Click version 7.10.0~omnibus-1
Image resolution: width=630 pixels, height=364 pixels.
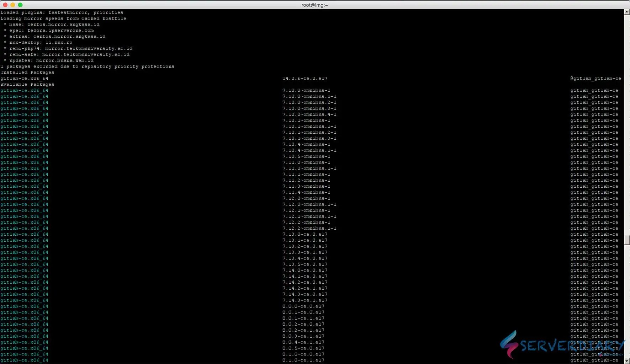306,91
